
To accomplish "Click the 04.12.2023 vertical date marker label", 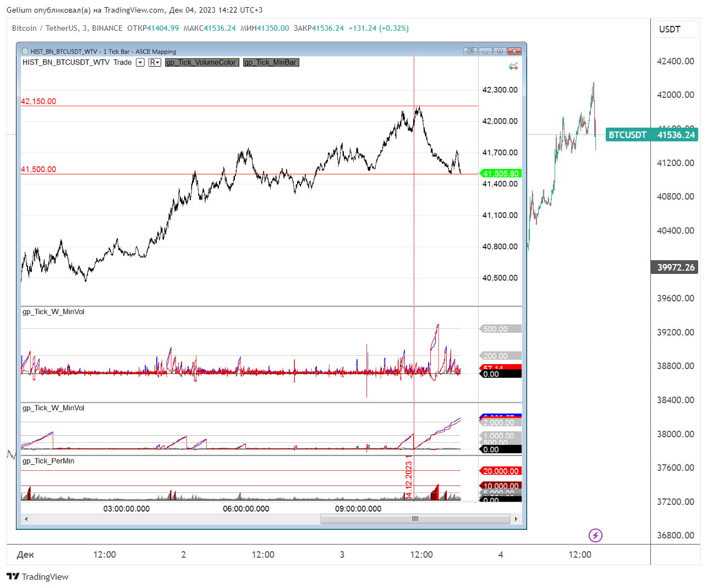I will pyautogui.click(x=409, y=479).
